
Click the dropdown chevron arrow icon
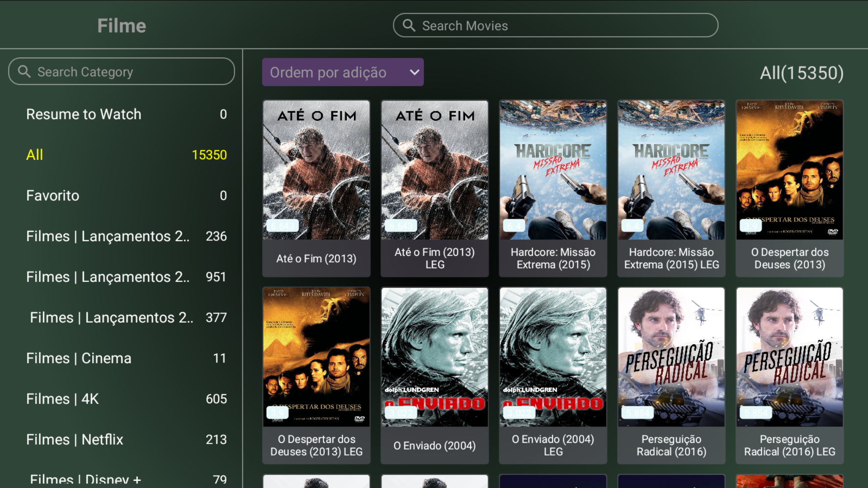click(414, 72)
